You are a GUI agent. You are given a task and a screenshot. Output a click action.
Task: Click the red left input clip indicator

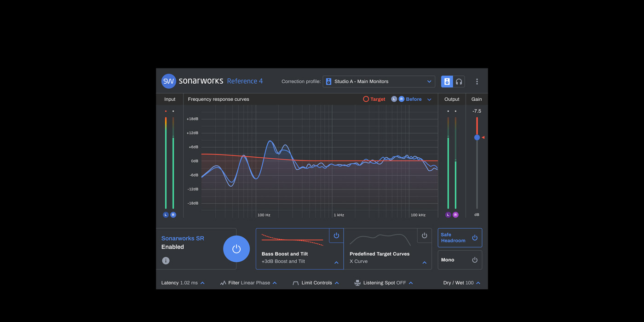(166, 111)
